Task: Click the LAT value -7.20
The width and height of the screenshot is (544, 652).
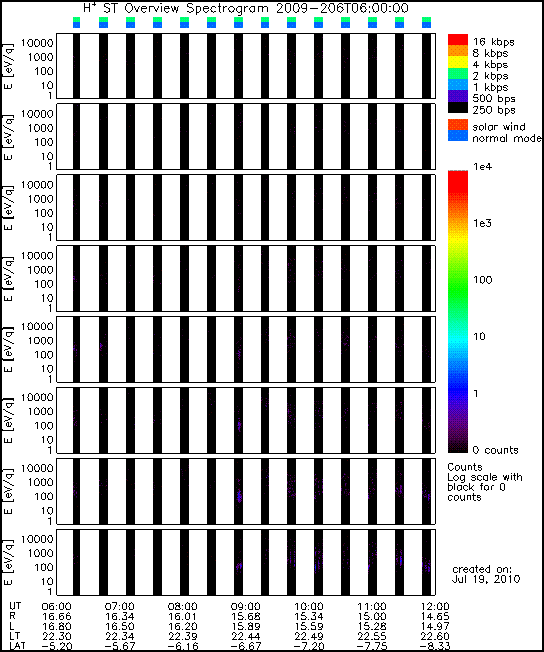Action: [309, 647]
